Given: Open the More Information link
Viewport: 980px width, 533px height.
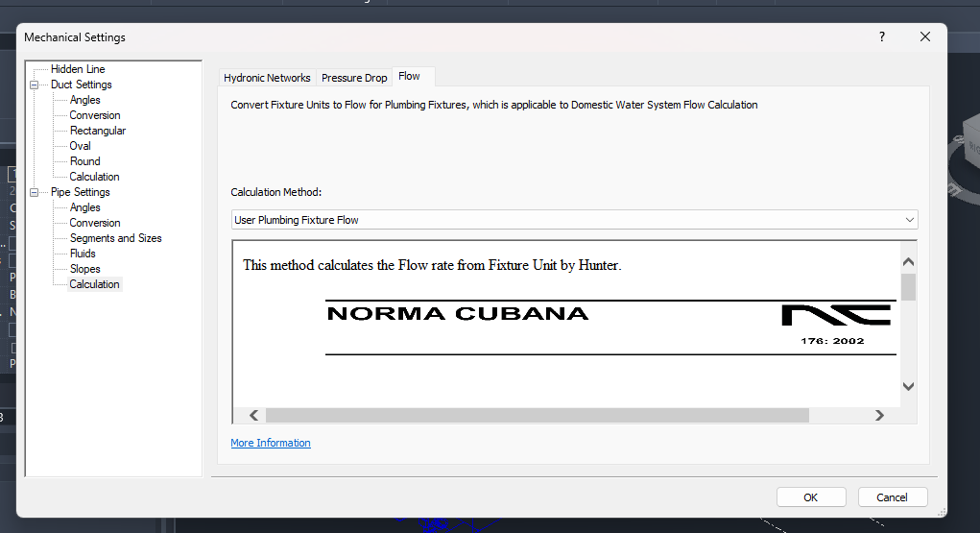Looking at the screenshot, I should pyautogui.click(x=271, y=443).
